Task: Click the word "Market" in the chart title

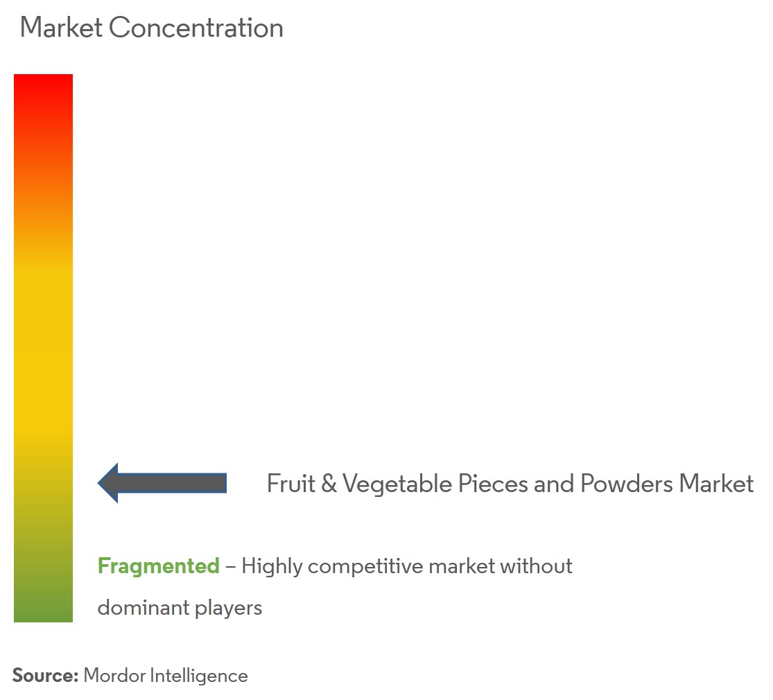Action: [60, 28]
